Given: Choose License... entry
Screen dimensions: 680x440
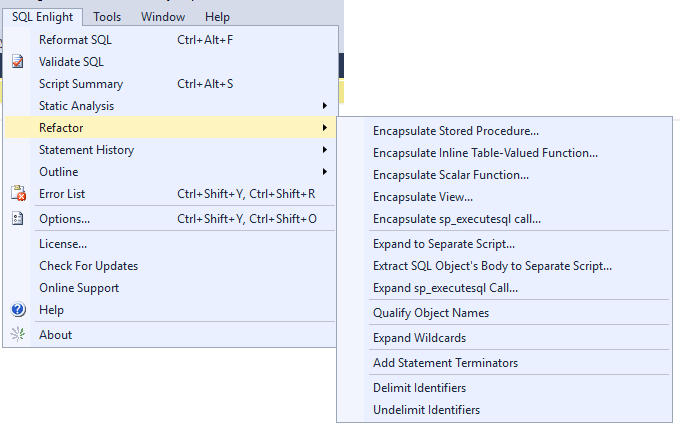Looking at the screenshot, I should [170, 244].
